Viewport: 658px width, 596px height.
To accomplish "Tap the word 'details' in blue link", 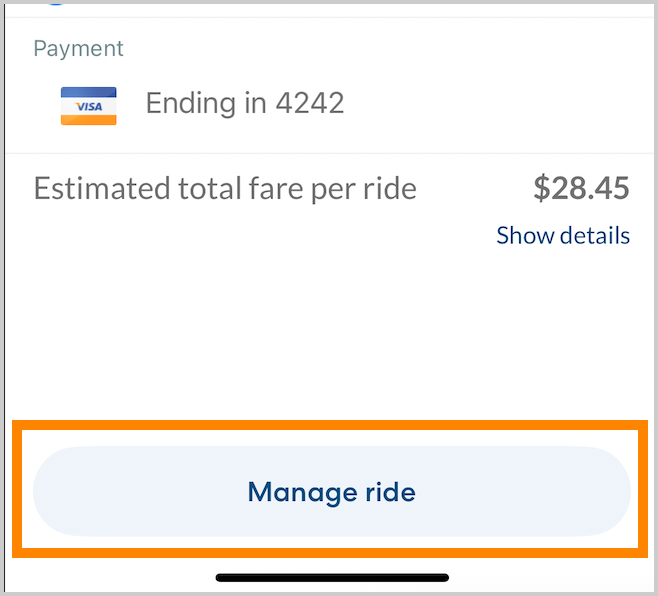I will (592, 236).
